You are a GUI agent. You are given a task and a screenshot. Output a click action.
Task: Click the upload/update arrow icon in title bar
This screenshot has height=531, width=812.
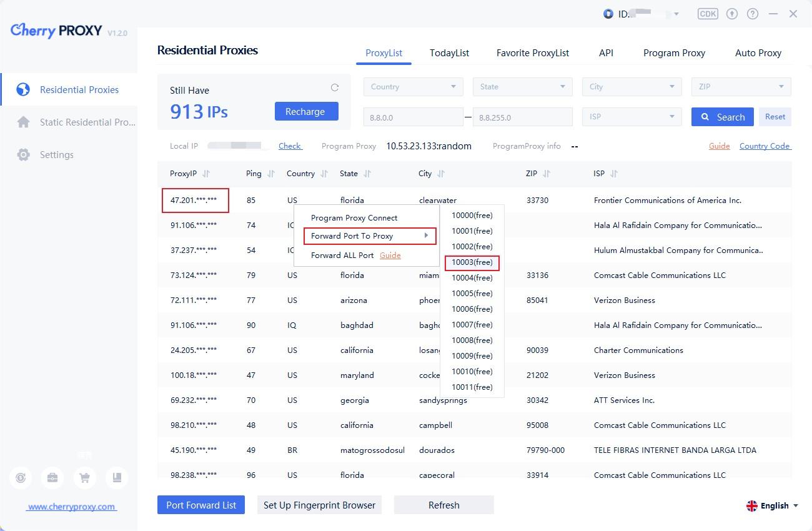pos(733,14)
